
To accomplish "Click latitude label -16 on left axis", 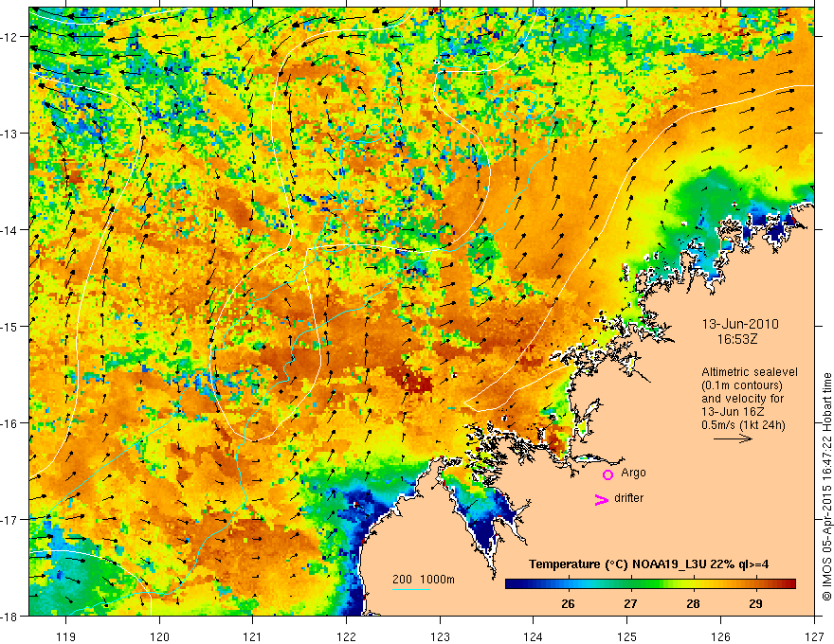I will (x=11, y=423).
